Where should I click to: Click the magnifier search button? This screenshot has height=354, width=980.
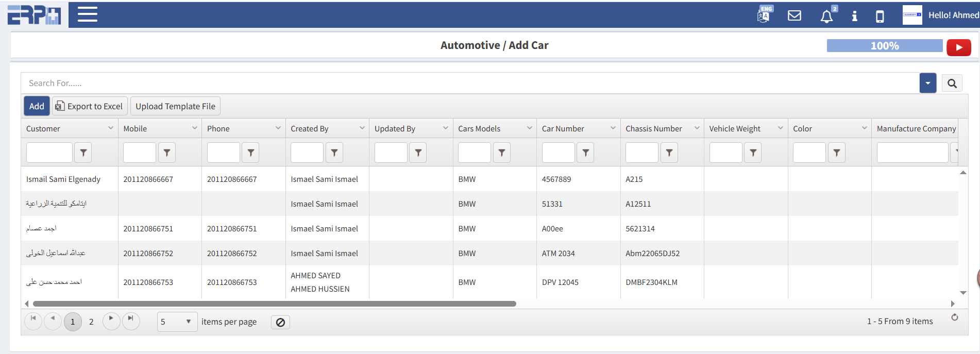952,83
